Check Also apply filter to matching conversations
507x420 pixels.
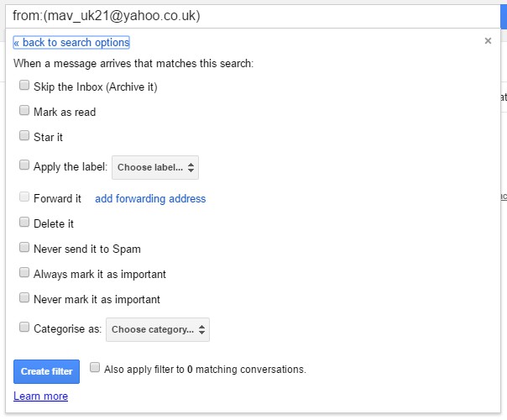coord(95,368)
